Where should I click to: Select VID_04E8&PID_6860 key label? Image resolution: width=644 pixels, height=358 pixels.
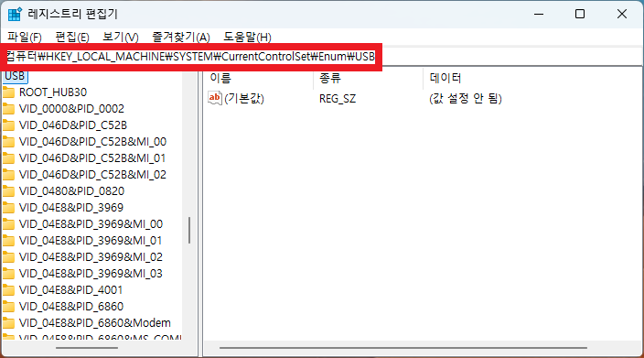pyautogui.click(x=71, y=306)
